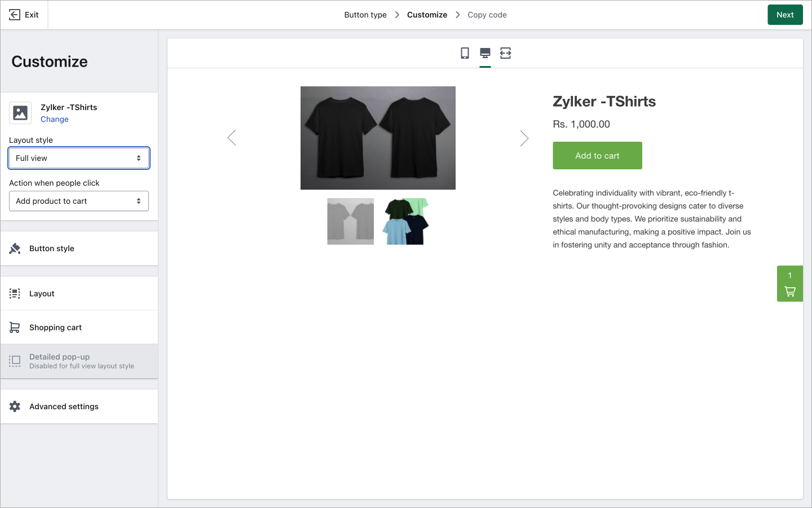Screen dimensions: 812x508
Task: Click the Shopping cart sidebar icon
Action: click(15, 327)
